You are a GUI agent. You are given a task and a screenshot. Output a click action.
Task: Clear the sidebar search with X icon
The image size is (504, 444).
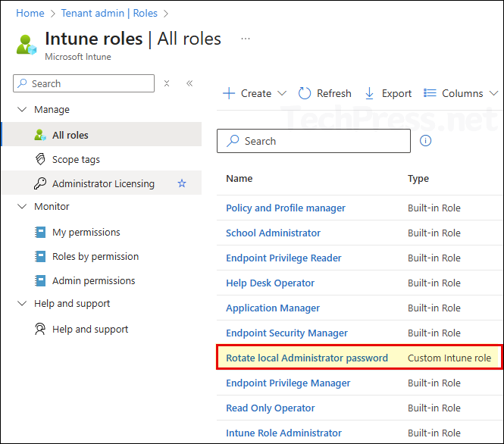[167, 83]
